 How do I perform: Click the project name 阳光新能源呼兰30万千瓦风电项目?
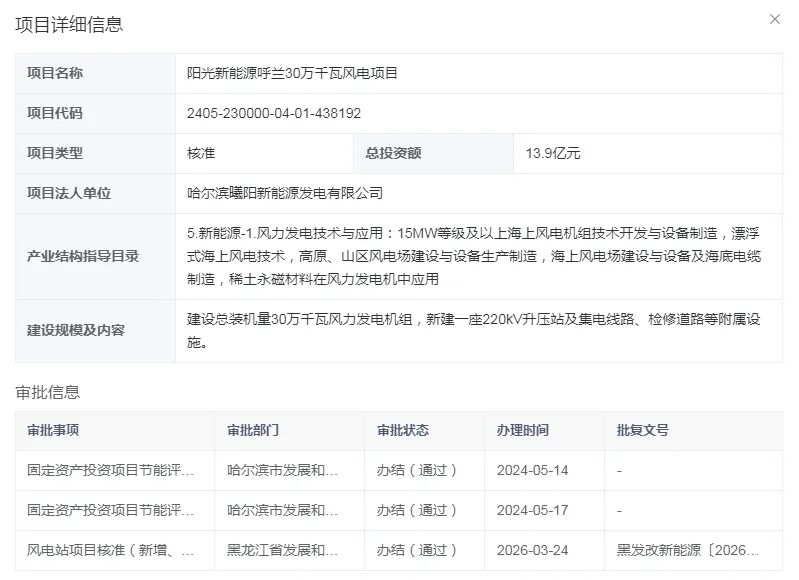292,73
